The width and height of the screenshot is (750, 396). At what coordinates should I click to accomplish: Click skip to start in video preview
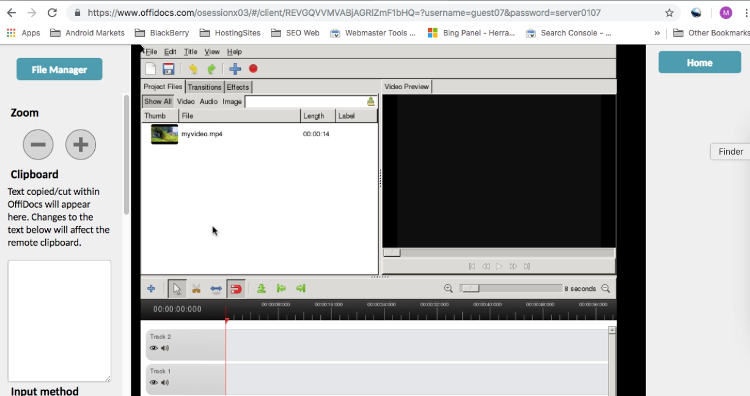472,266
